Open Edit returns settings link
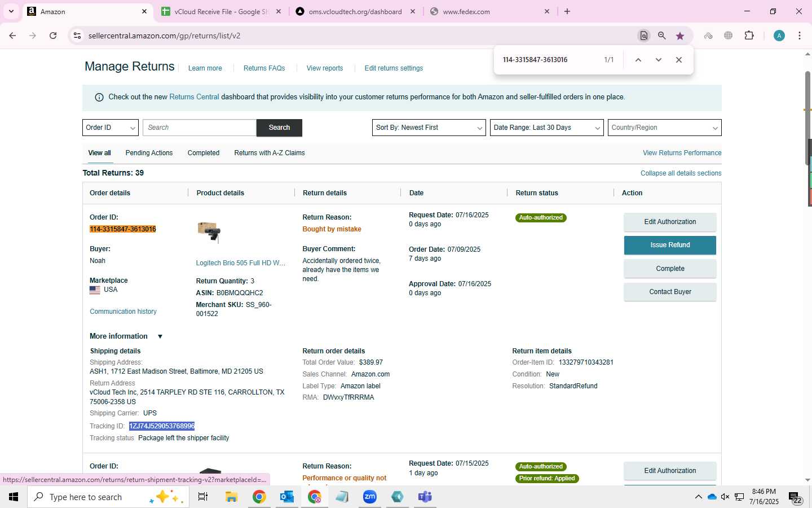The width and height of the screenshot is (812, 508). 394,68
